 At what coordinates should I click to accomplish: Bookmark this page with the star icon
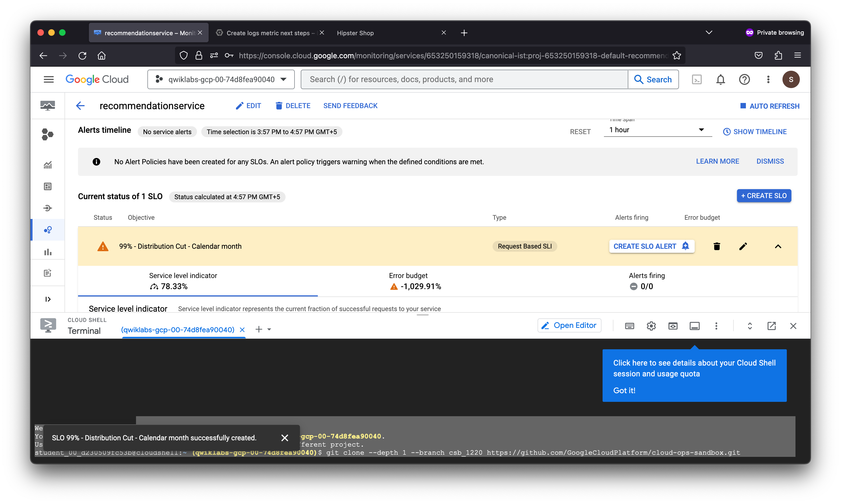click(677, 56)
